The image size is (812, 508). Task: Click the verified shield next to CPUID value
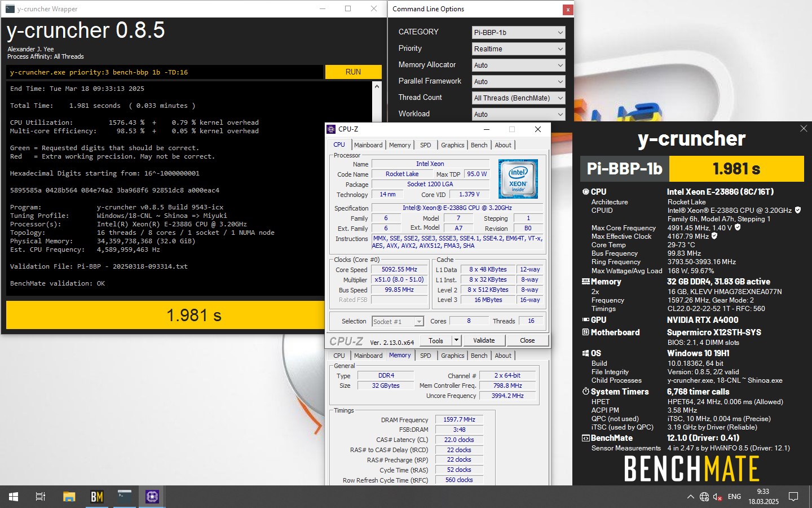(798, 210)
